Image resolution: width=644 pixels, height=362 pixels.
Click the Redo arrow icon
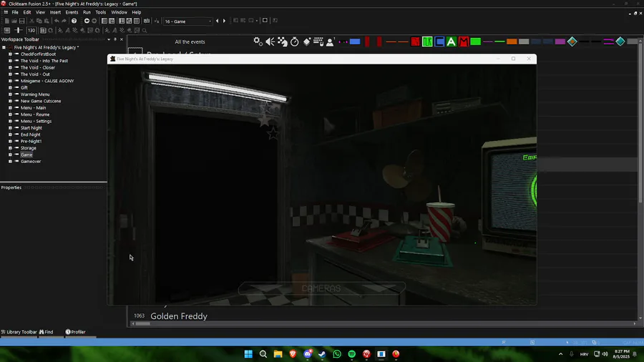pos(64,21)
